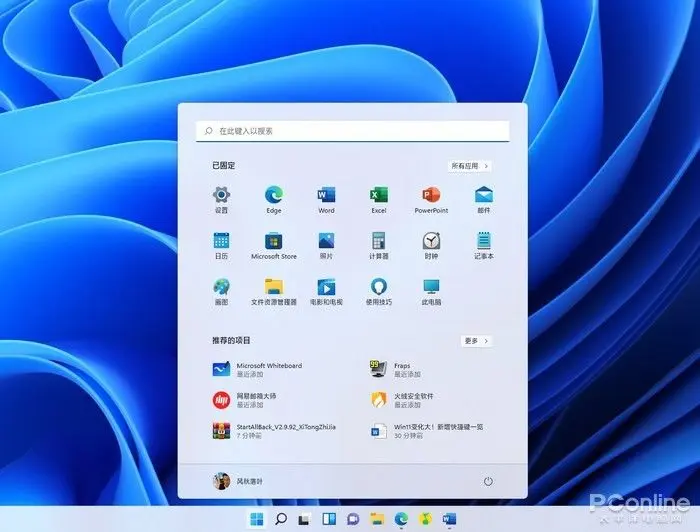
Task: Open This PC (此电脑) pinned icon
Action: (431, 287)
